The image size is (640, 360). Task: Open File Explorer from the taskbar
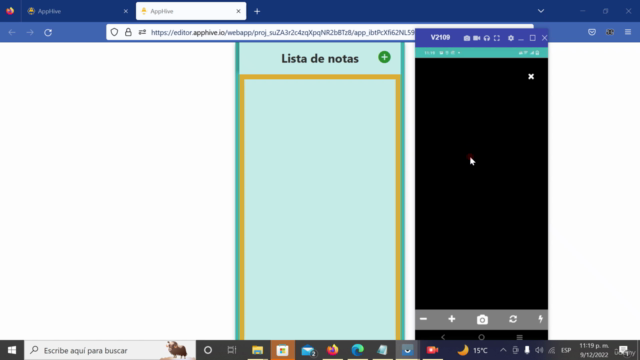point(257,350)
